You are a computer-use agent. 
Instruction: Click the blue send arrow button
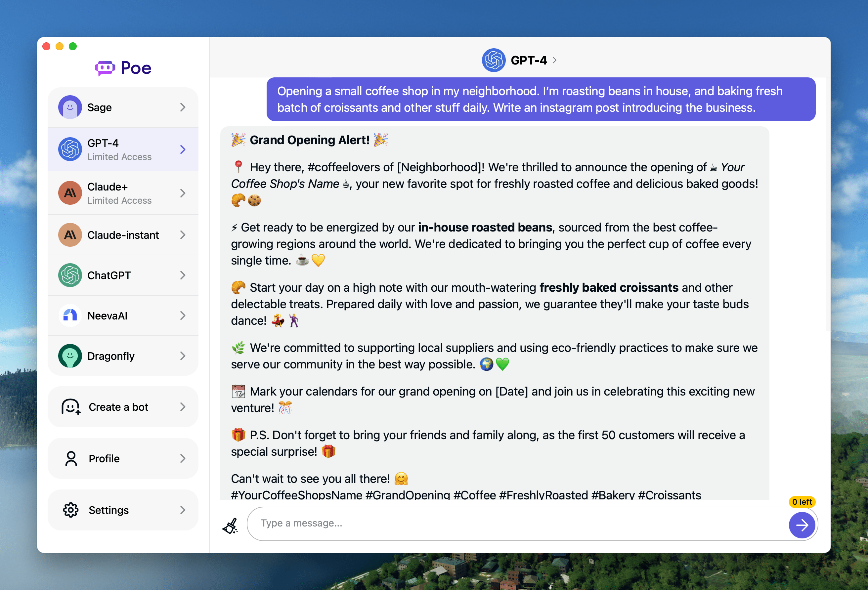point(802,525)
